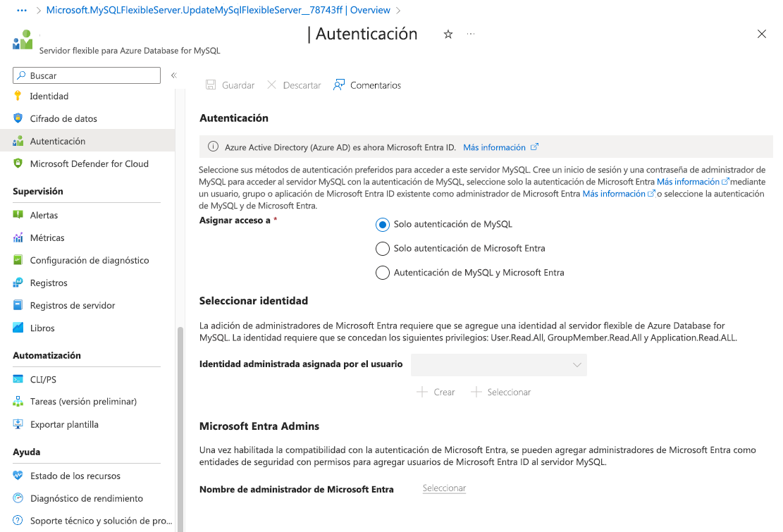Click inside the Buscar search box
783x532 pixels.
86,75
